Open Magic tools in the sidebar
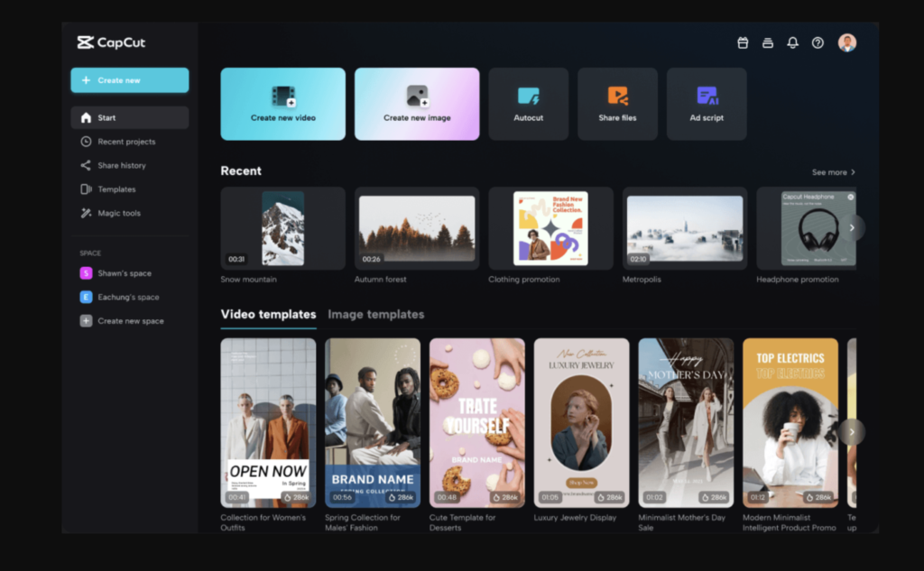 [x=119, y=213]
